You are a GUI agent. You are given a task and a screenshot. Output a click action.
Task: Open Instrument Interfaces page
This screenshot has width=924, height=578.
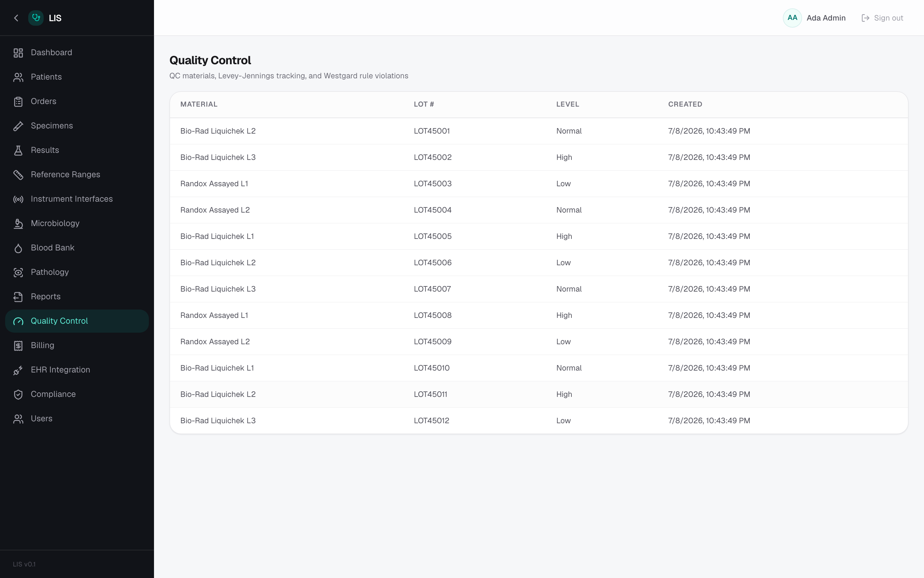[x=77, y=199]
